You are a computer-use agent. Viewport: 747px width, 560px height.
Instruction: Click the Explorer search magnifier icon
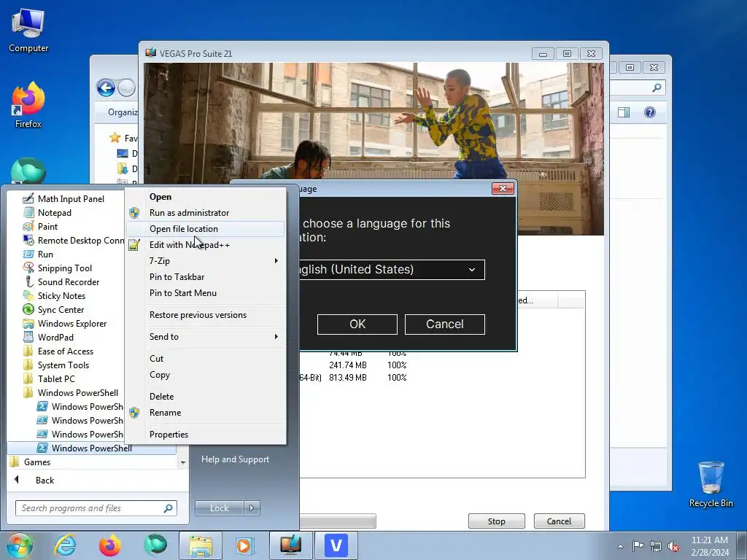[x=657, y=87]
